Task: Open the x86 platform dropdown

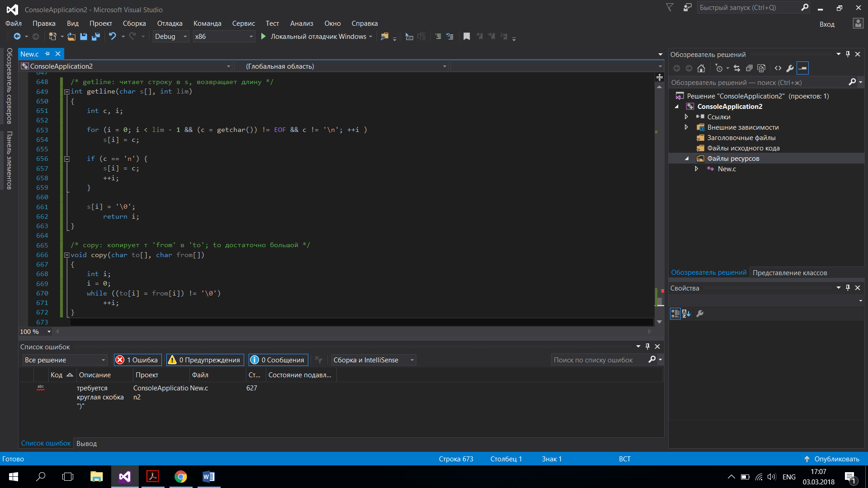Action: click(224, 37)
